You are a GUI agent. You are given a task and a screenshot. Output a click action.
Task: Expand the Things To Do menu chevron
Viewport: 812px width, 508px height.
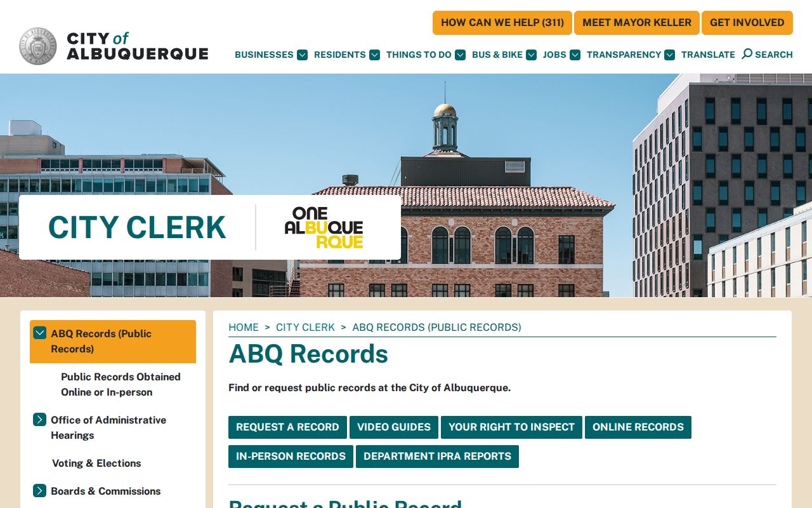460,55
